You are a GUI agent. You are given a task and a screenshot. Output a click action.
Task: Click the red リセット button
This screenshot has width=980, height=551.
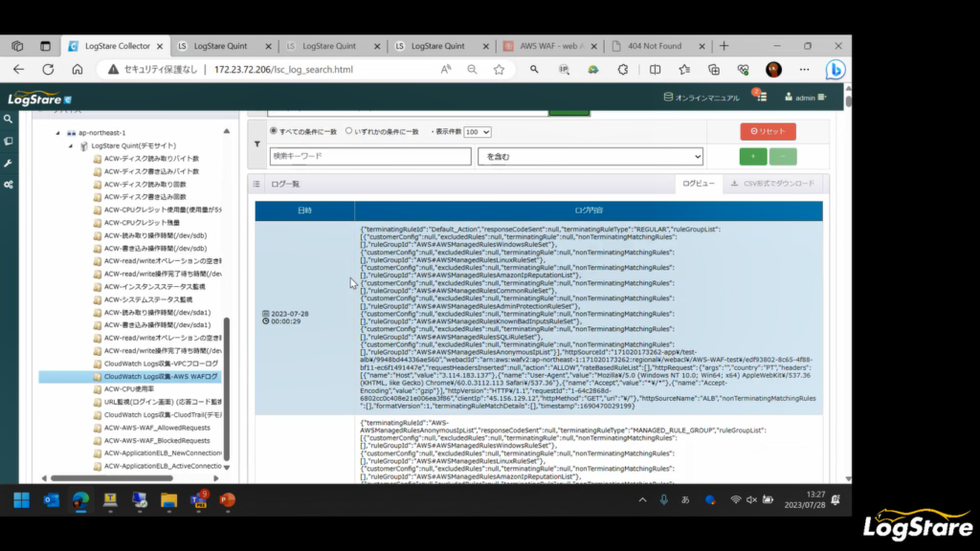pos(768,131)
